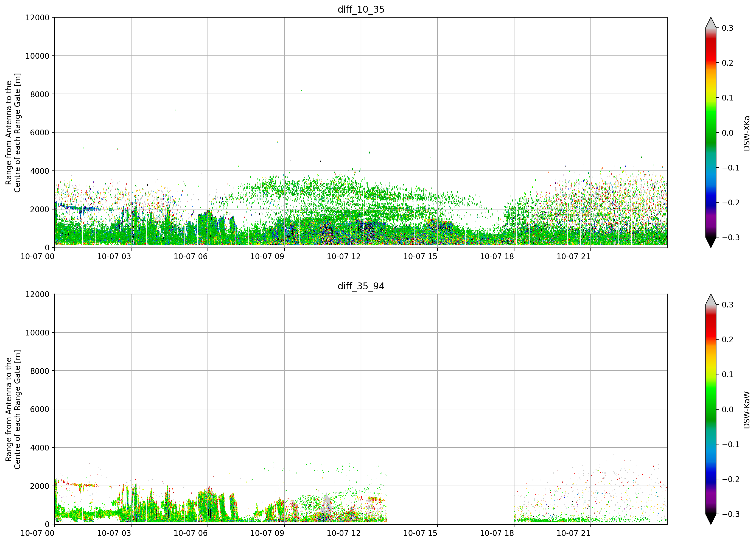Click the 0.1 tick on DSW-XKa colorbar
Viewport: 756px width, 543px height.
727,98
